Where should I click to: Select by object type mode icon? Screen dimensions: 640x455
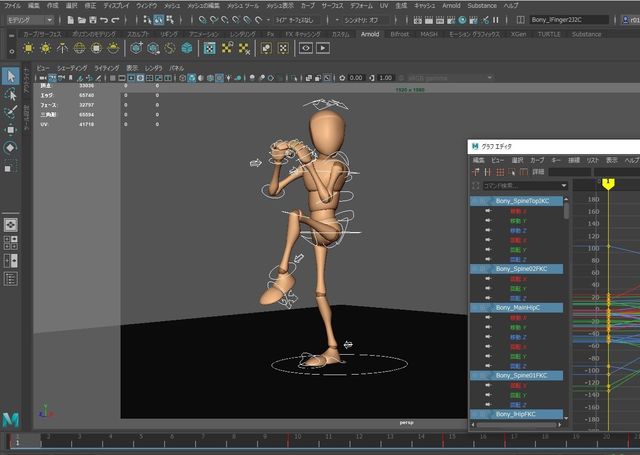point(158,20)
